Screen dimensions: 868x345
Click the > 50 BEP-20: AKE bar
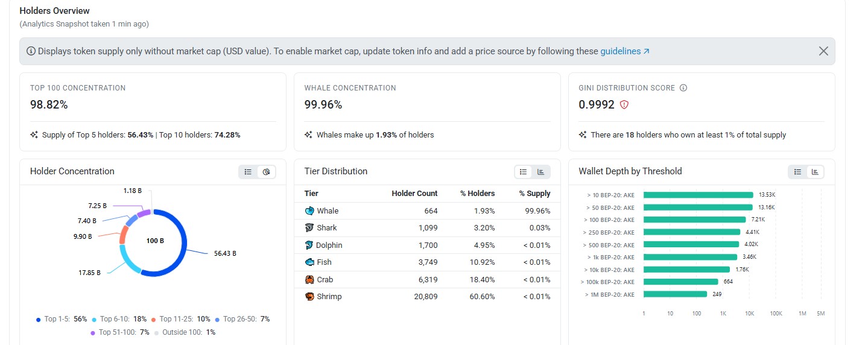tap(698, 207)
